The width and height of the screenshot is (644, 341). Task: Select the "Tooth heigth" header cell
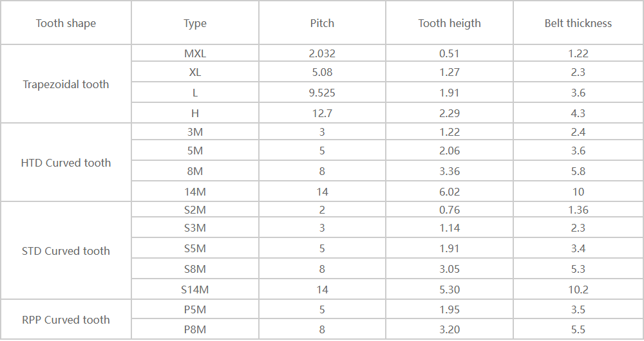[x=450, y=24]
